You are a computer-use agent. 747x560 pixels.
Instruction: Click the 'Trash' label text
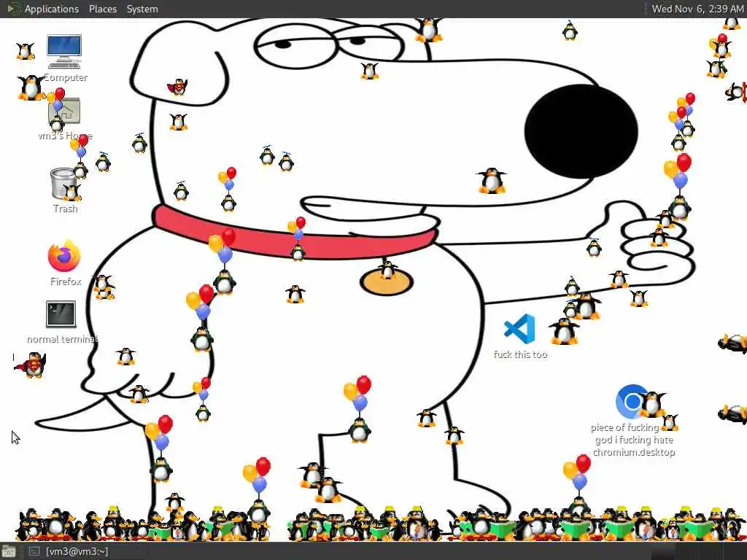[x=65, y=209]
